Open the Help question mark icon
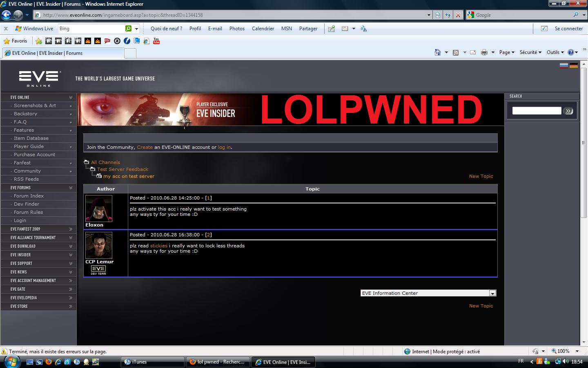This screenshot has width=588, height=368. point(571,52)
